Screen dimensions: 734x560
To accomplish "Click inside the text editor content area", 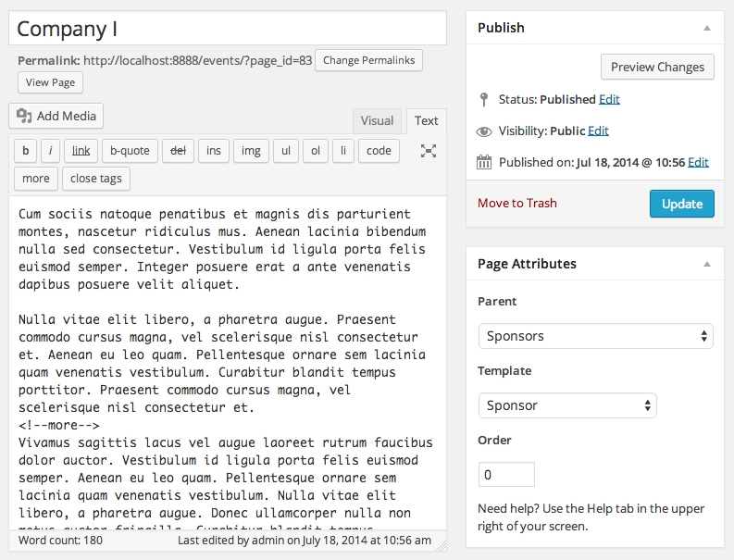I will tap(228, 363).
